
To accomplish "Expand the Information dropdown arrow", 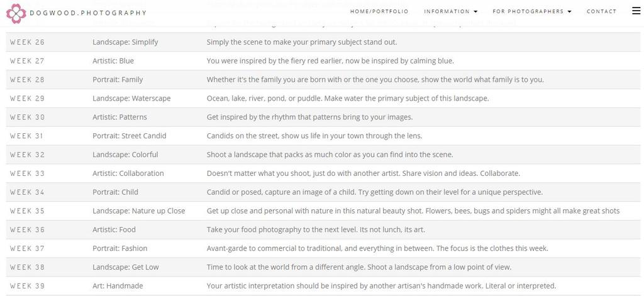I will [x=475, y=11].
